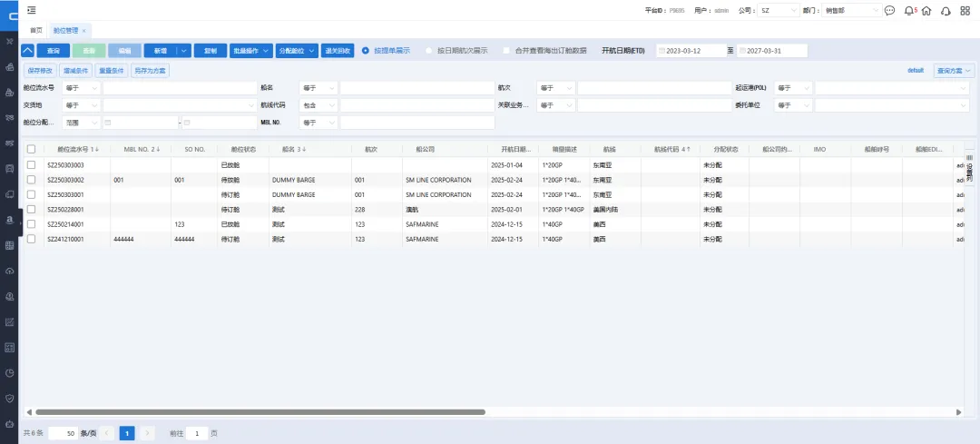Click the 查询 search button
Image resolution: width=980 pixels, height=444 pixels.
(x=53, y=51)
